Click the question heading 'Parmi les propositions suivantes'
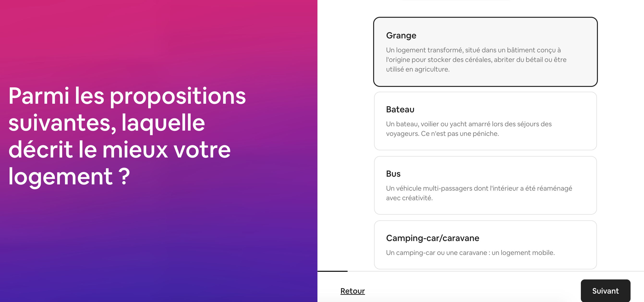Viewport: 644px width, 302px height. pyautogui.click(x=127, y=96)
